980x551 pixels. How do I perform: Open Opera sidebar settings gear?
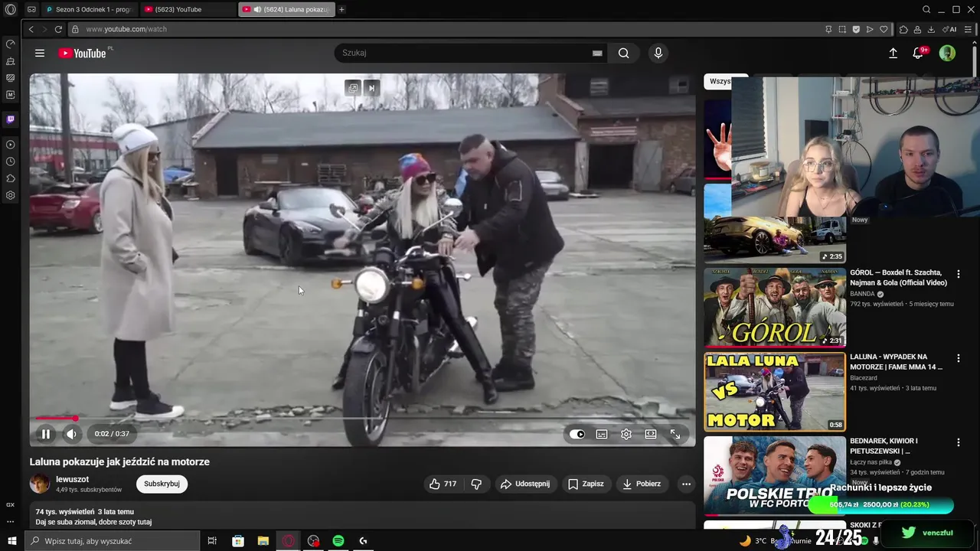tap(10, 195)
